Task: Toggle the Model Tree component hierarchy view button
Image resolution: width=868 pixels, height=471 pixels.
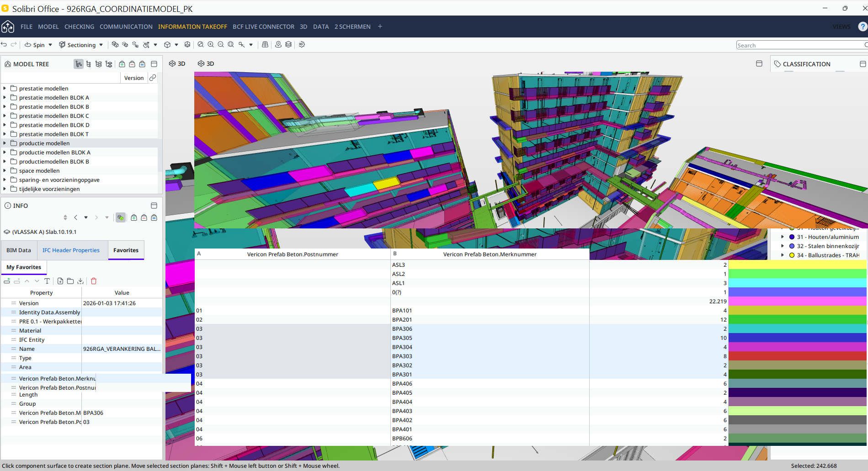Action: [x=79, y=64]
